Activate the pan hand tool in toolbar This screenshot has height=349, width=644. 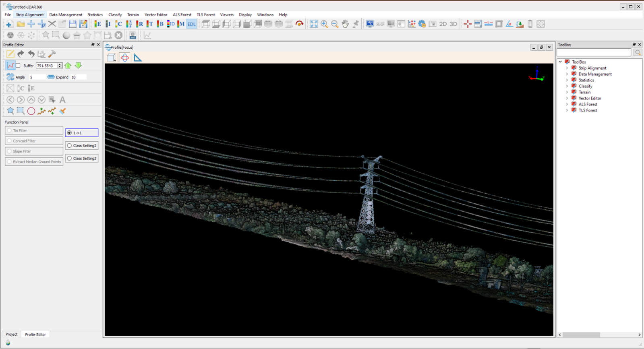[x=345, y=24]
